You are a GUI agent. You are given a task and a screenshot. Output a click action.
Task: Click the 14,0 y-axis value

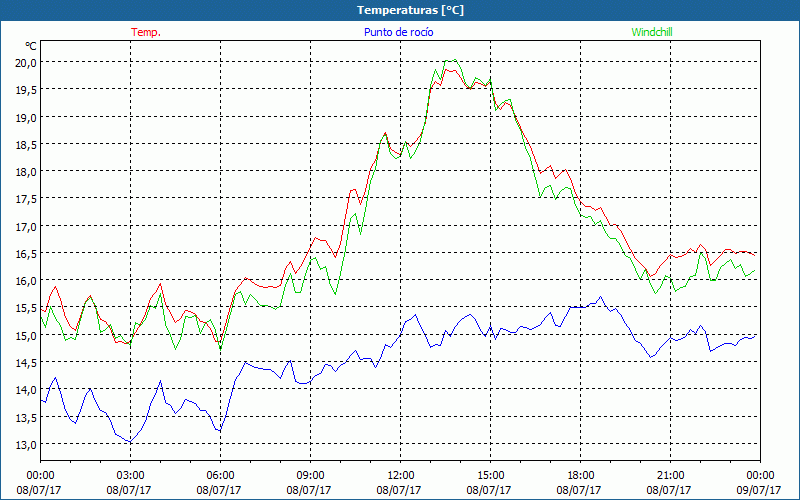26,390
